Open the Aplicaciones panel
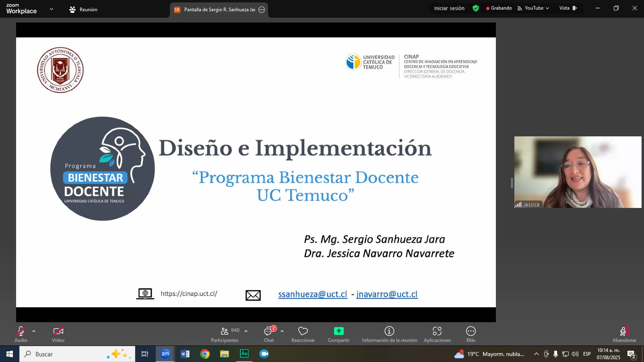644x362 pixels. coord(437,334)
